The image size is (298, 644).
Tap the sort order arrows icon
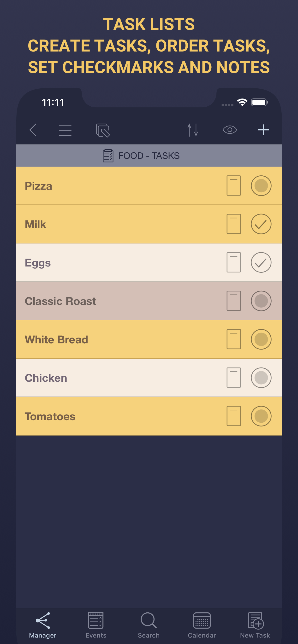click(193, 130)
